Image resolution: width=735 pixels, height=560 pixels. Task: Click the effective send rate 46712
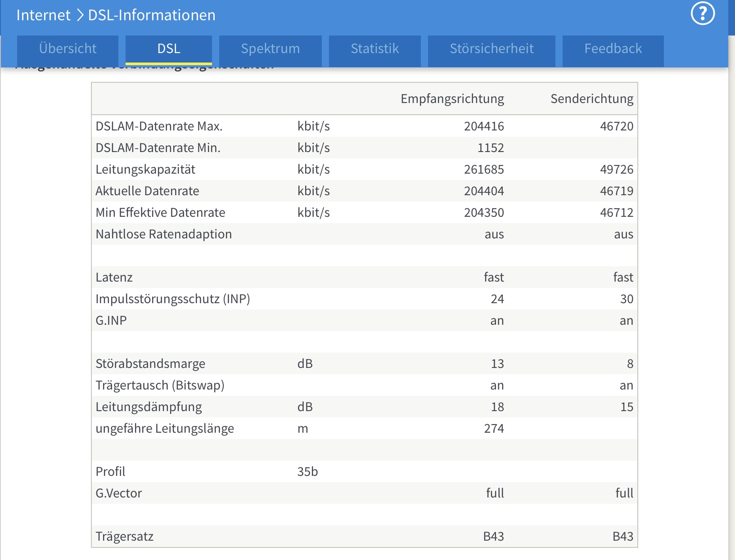(x=617, y=213)
